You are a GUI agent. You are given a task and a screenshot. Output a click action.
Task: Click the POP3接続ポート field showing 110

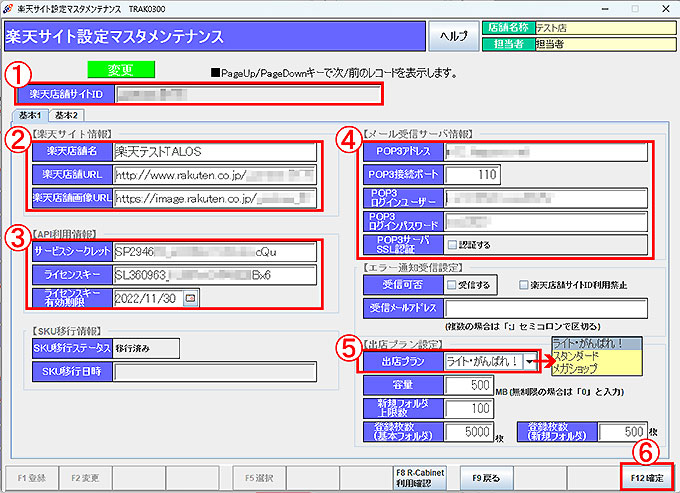click(x=472, y=175)
